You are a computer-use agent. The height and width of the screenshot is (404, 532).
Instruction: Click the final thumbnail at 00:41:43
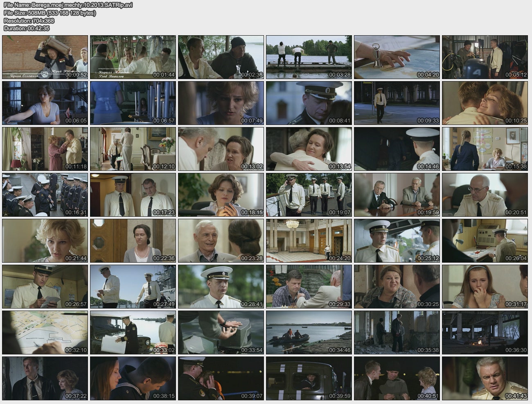[x=485, y=378]
